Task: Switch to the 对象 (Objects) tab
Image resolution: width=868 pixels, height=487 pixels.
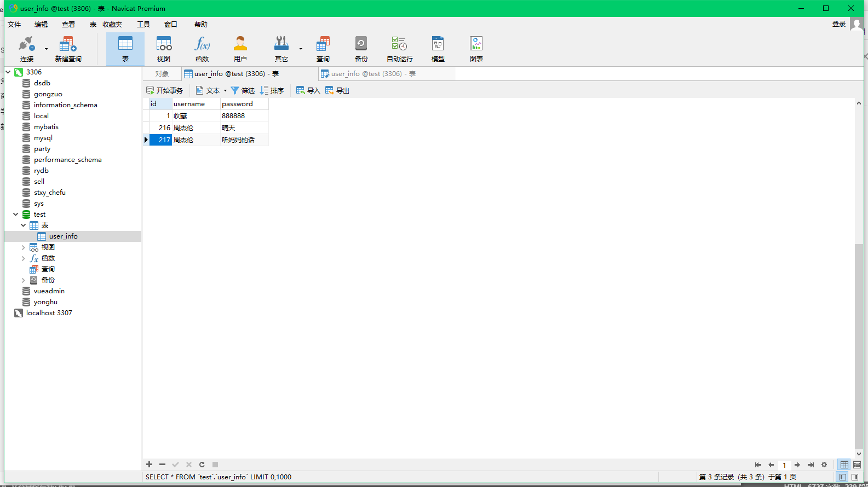Action: pos(162,74)
